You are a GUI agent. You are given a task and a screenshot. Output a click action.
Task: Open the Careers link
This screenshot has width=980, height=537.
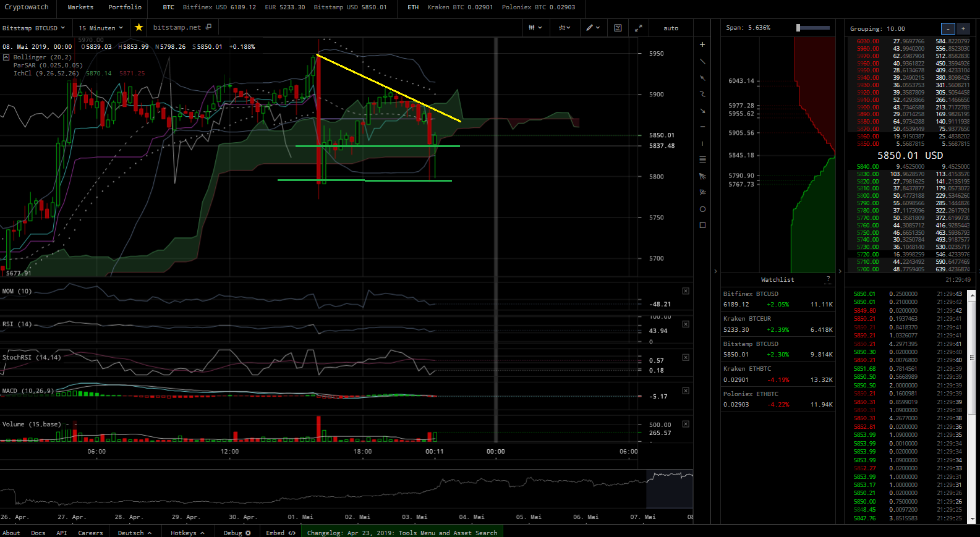tap(90, 533)
